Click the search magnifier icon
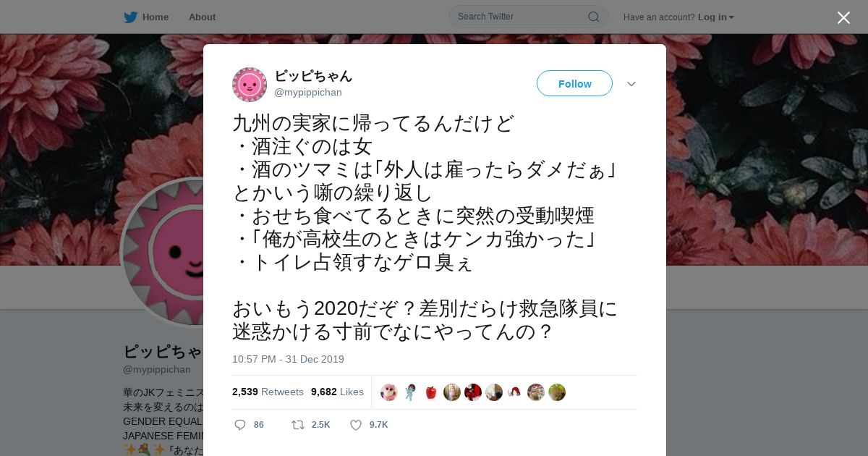 tap(593, 17)
